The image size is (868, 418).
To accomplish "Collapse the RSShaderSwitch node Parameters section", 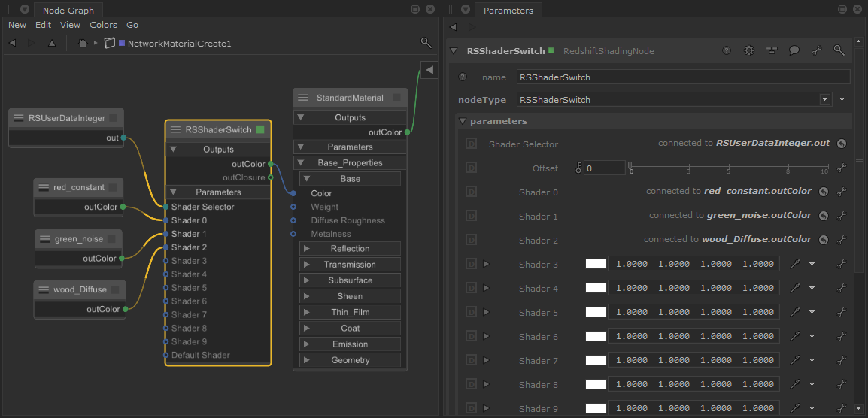I will [x=173, y=192].
